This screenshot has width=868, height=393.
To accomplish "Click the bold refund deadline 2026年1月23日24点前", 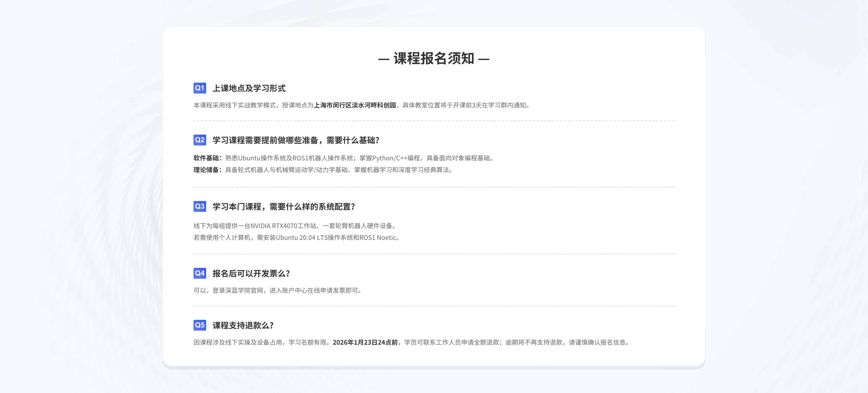I will click(365, 342).
